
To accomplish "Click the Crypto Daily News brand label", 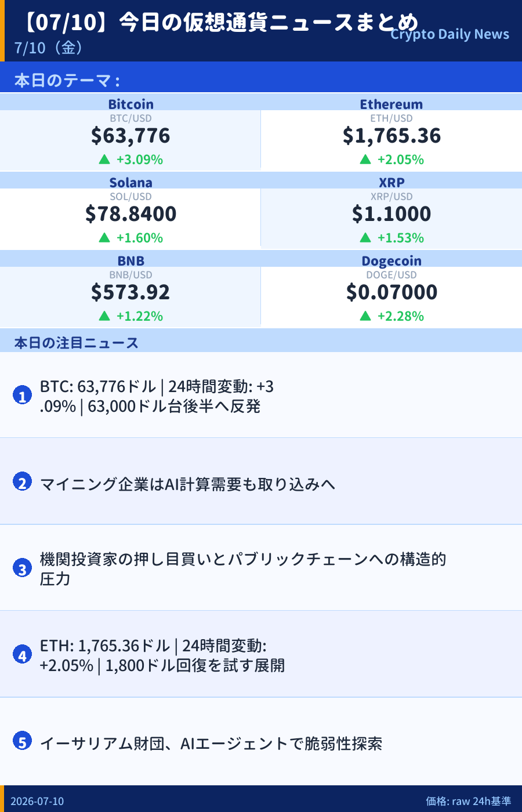I will pos(450,34).
